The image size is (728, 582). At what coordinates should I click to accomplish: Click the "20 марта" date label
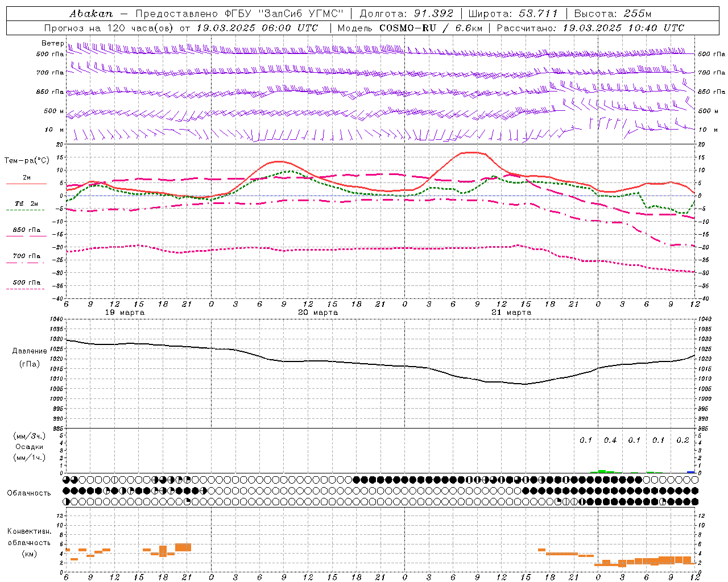click(x=318, y=313)
